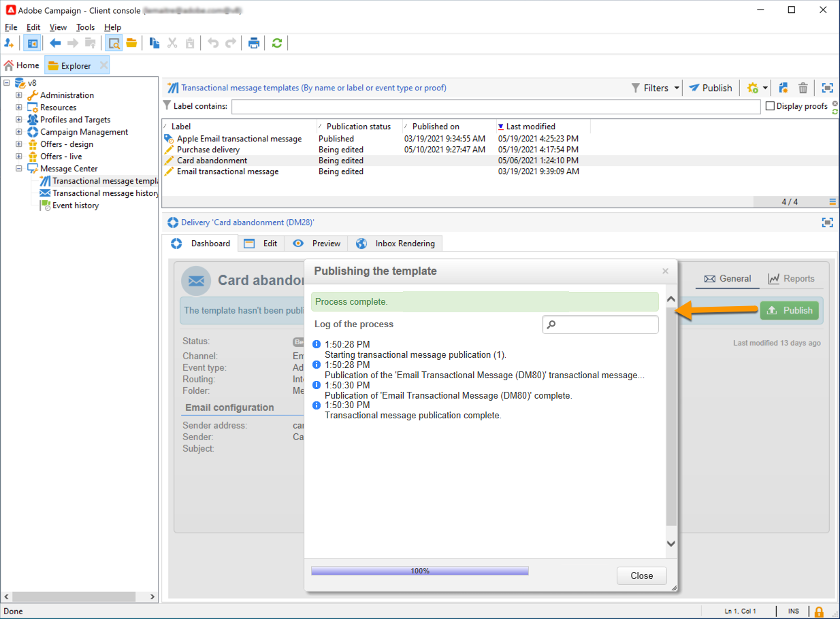Enable the Display proofs checkbox

tap(771, 106)
